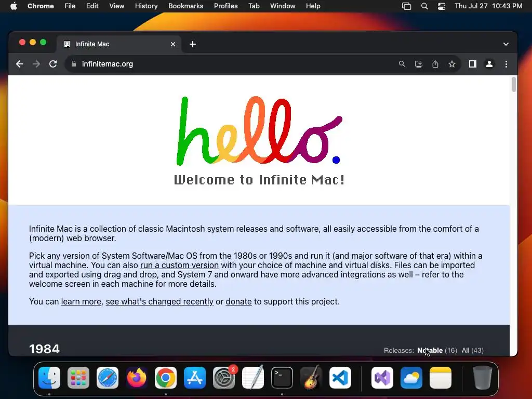Open the Weather-style cloud app in Dock
Viewport: 532px width, 399px height.
[411, 378]
